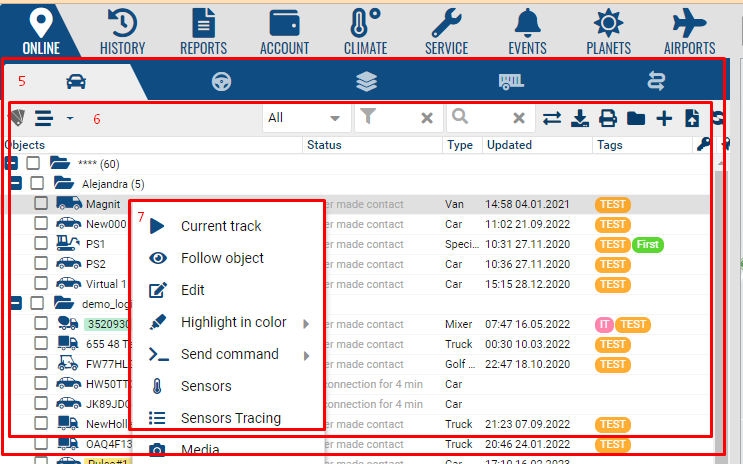
Task: Tick the HW50TT object checkbox
Action: [41, 383]
